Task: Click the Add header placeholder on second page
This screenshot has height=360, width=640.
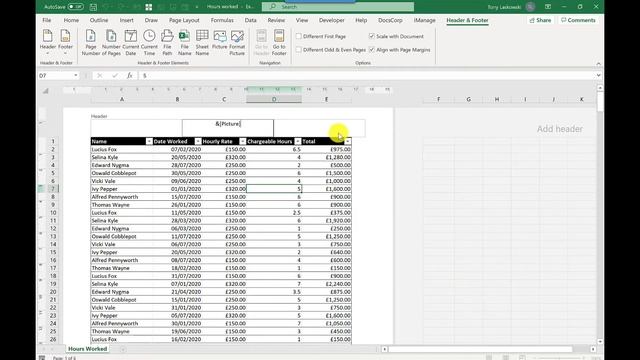Action: coord(560,129)
